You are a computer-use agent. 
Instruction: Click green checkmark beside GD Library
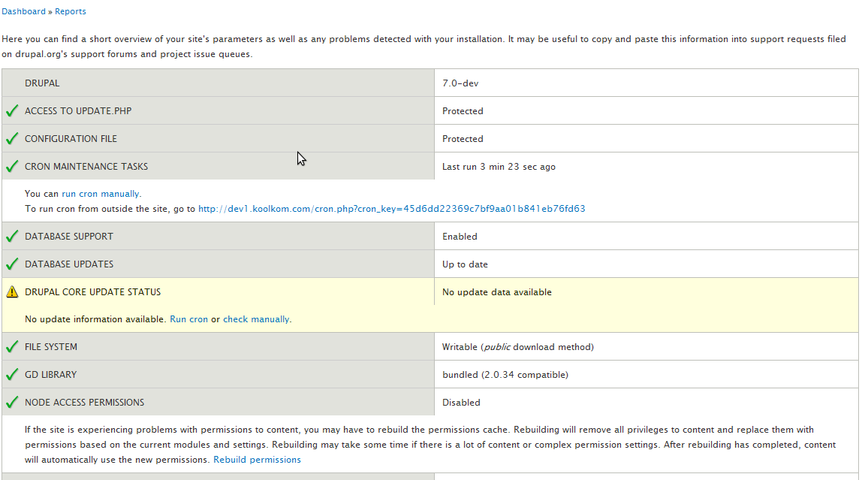point(12,375)
